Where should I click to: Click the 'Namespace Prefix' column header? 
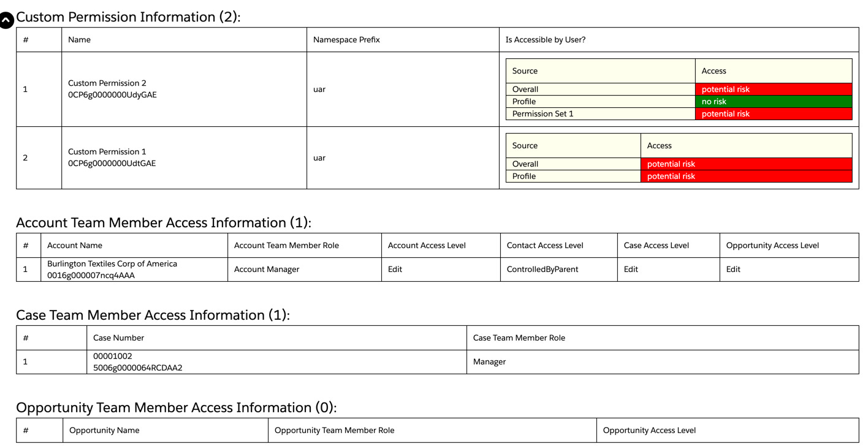tap(346, 39)
